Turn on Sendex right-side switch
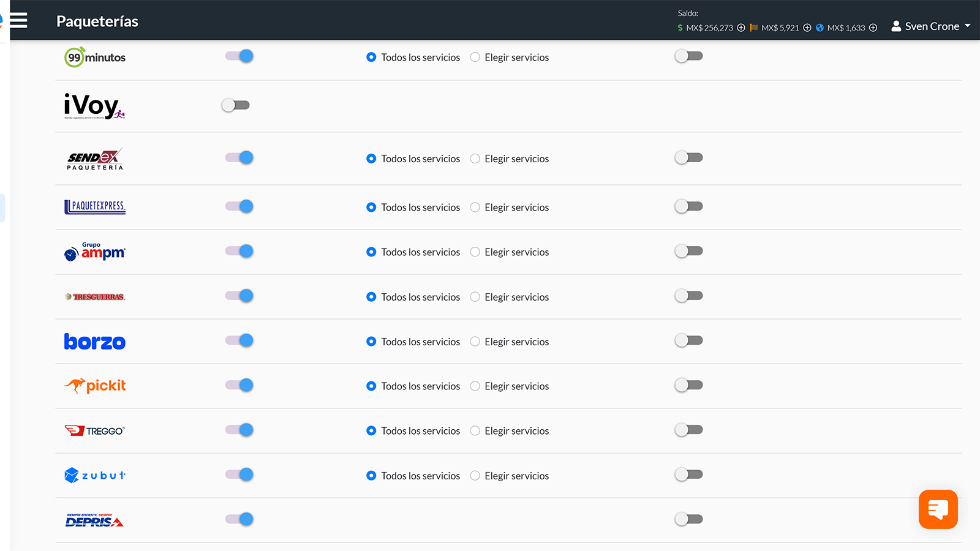The height and width of the screenshot is (551, 980). pos(689,158)
